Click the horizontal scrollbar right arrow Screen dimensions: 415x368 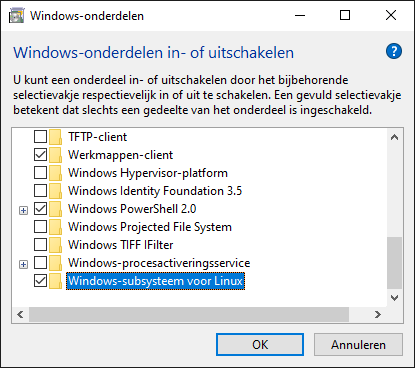(377, 314)
